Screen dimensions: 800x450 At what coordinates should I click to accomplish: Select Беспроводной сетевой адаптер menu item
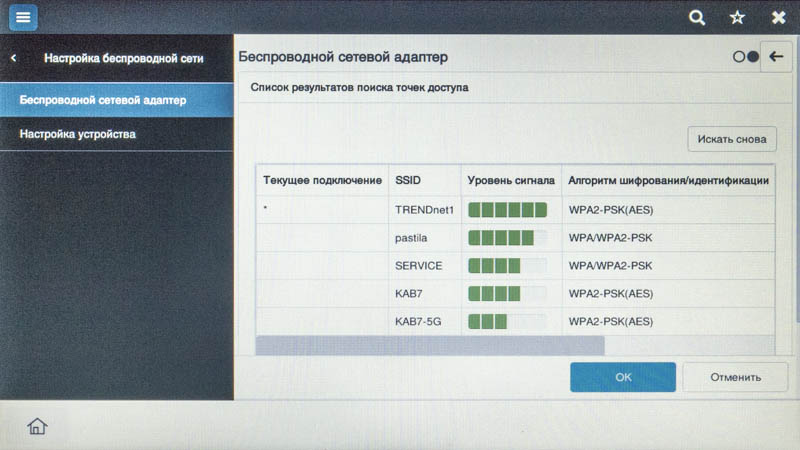click(x=117, y=100)
